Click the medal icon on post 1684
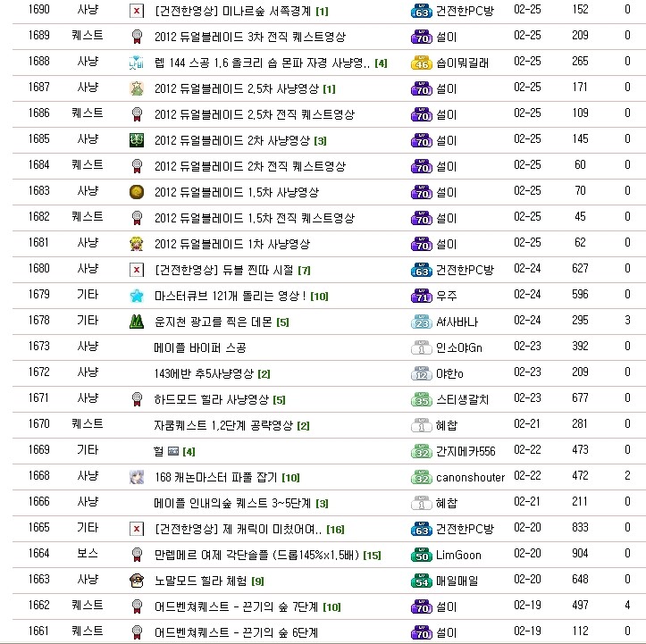This screenshot has height=644, width=646. (137, 166)
